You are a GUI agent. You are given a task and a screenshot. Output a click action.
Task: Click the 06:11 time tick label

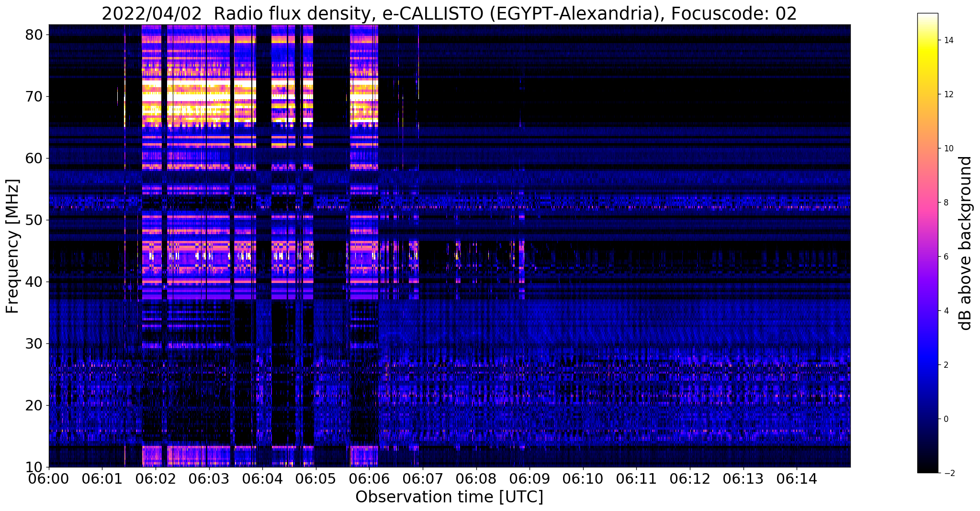pos(637,478)
